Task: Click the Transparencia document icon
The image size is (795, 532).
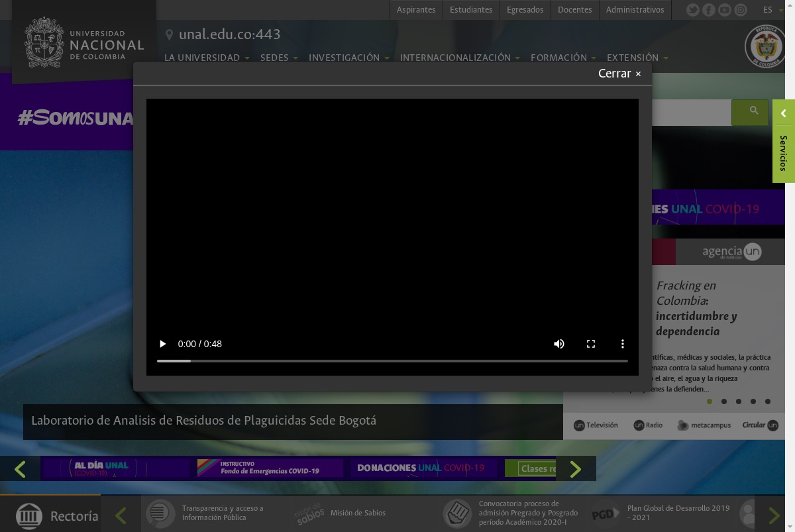Action: point(160,513)
